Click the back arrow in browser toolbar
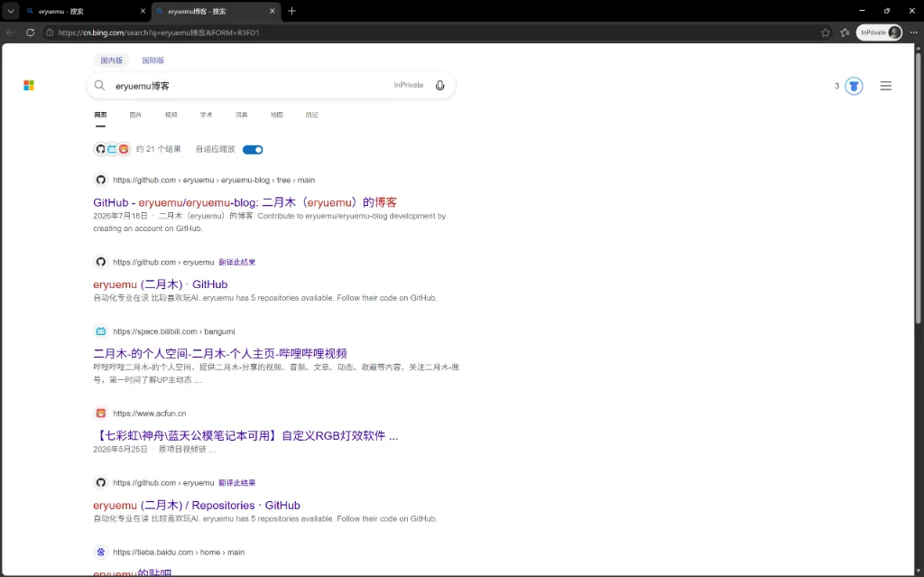Image resolution: width=924 pixels, height=577 pixels. 10,33
